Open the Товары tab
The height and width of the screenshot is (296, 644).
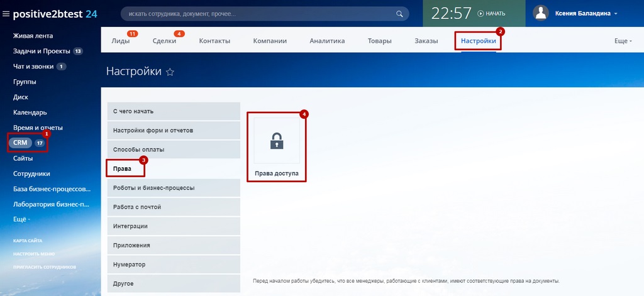pyautogui.click(x=379, y=41)
